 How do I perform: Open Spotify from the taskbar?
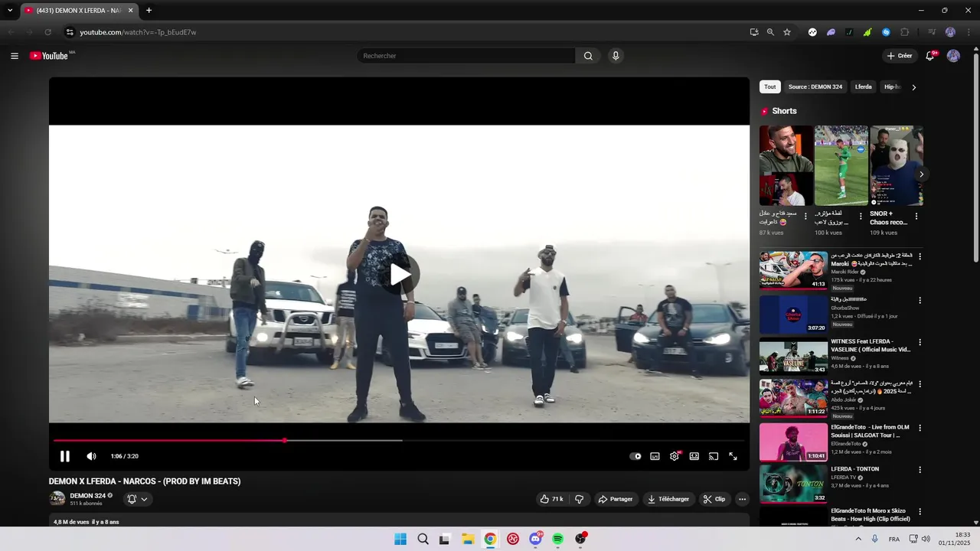[558, 539]
